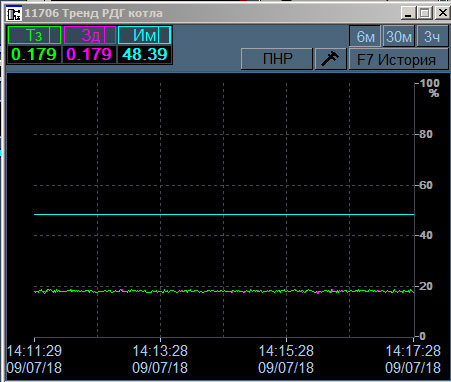Minimize the trend window

point(408,14)
